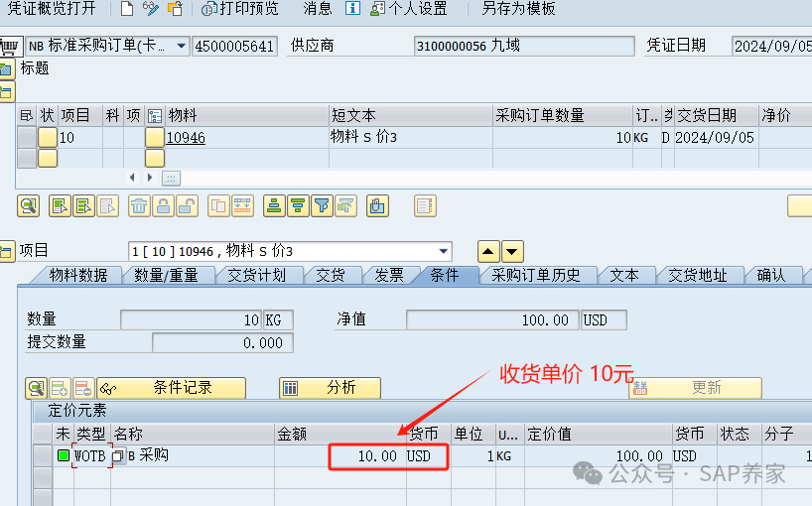
Task: Click the fast change rows icon
Action: point(242,206)
